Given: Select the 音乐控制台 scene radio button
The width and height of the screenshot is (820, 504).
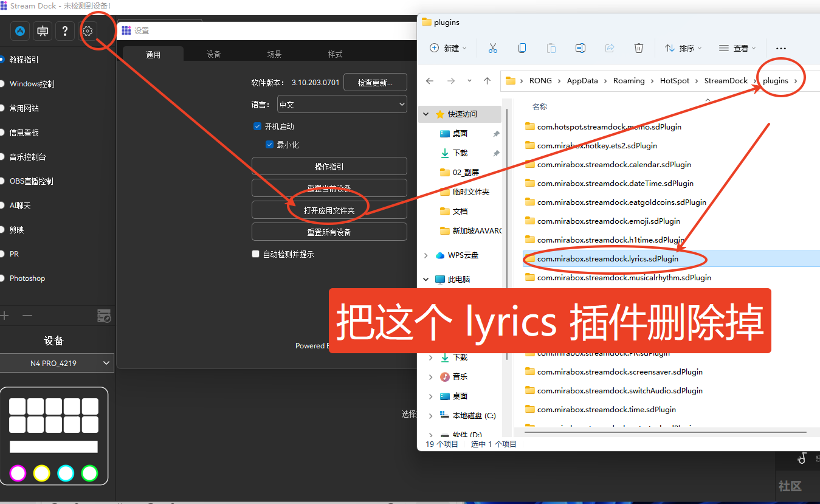Looking at the screenshot, I should 1,157.
